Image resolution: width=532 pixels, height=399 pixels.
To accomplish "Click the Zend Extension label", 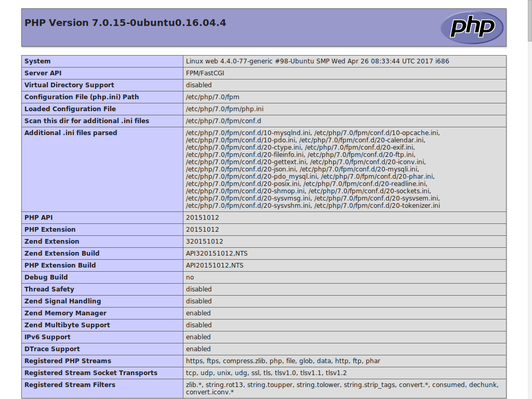I will 51,241.
